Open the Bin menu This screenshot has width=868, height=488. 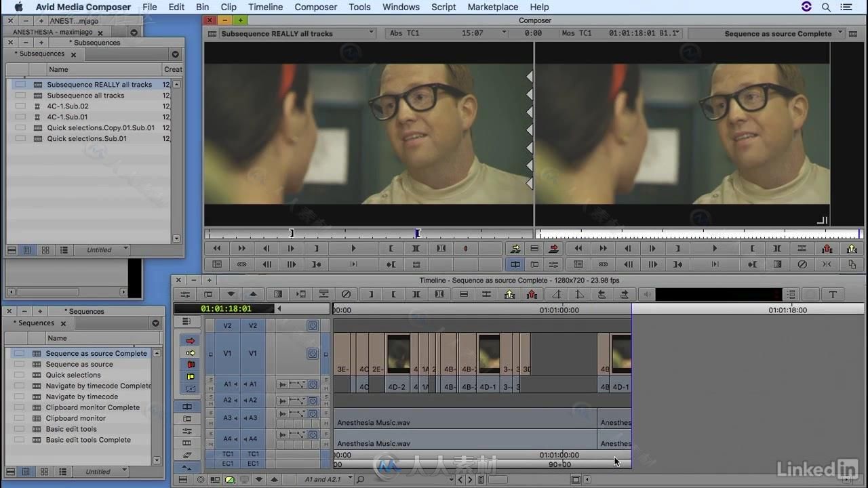[202, 7]
